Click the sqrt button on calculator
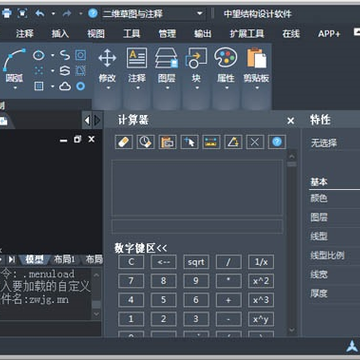Screen dimensions: 360x360 click(196, 262)
